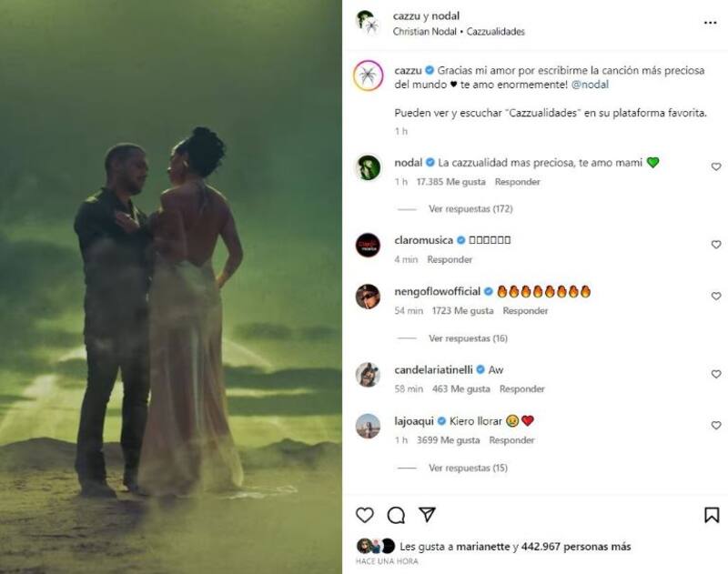Like the post with the heart icon

coord(365,515)
